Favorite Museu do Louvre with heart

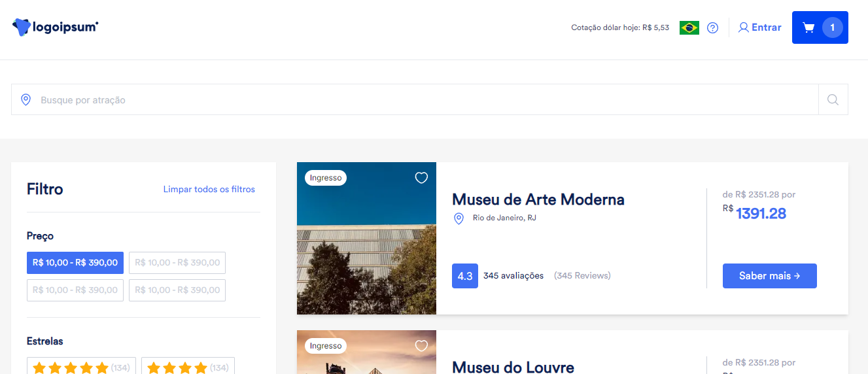pyautogui.click(x=421, y=346)
